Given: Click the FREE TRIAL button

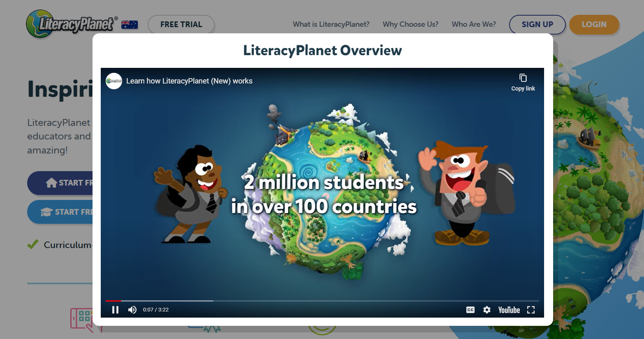Looking at the screenshot, I should 181,24.
